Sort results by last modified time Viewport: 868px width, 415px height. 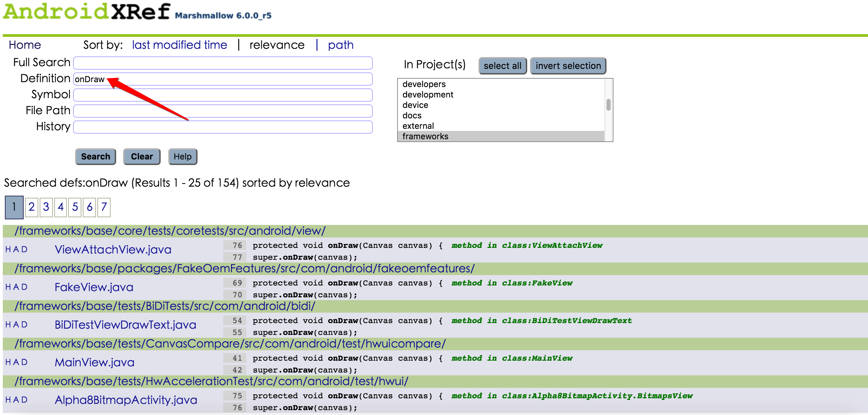pos(179,45)
